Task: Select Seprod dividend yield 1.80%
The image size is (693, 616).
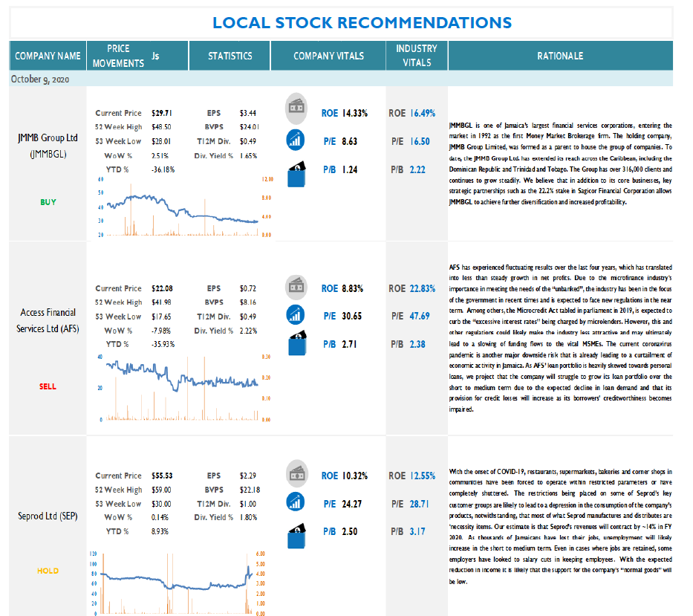Action: click(248, 517)
